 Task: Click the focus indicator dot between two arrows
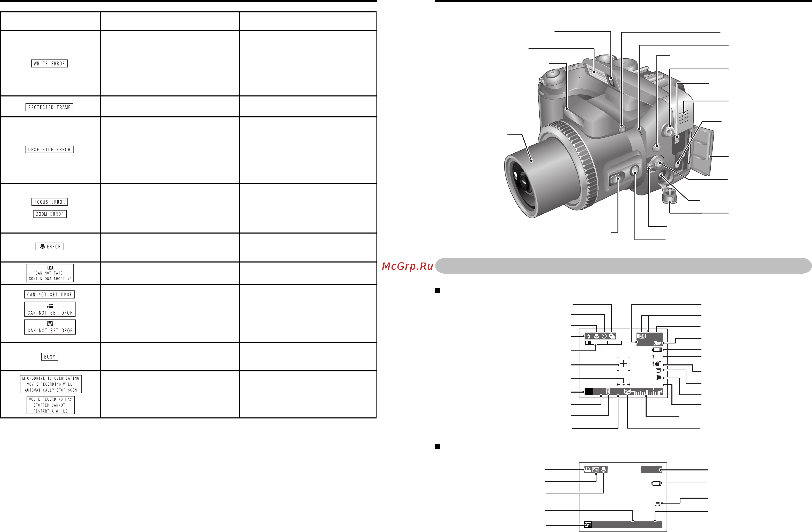point(623,385)
